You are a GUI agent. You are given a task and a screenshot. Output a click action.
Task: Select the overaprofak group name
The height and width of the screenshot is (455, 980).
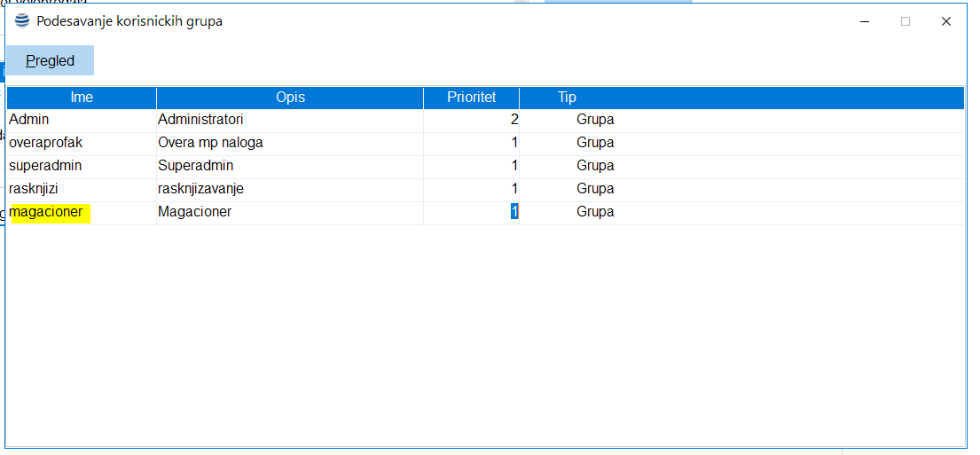[x=45, y=143]
